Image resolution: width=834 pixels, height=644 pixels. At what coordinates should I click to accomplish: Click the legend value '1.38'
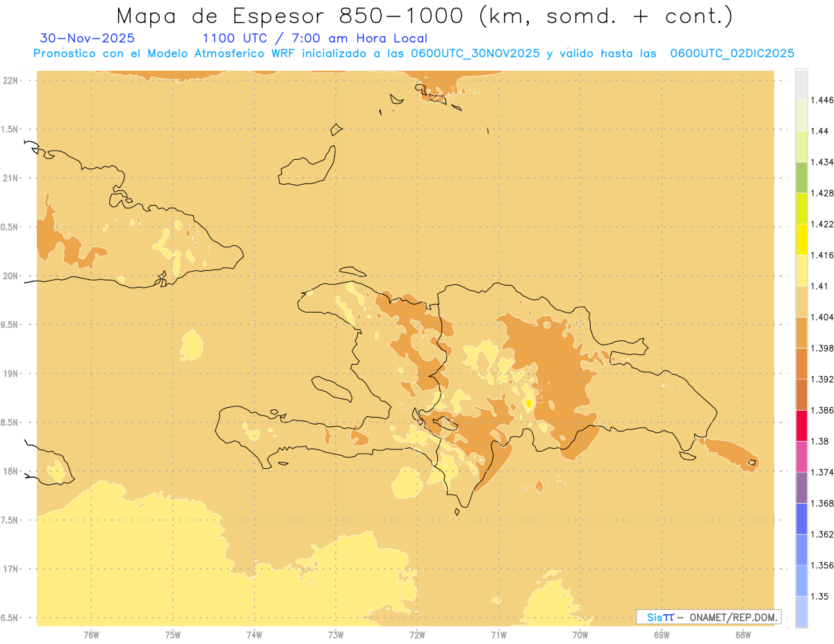coord(819,441)
